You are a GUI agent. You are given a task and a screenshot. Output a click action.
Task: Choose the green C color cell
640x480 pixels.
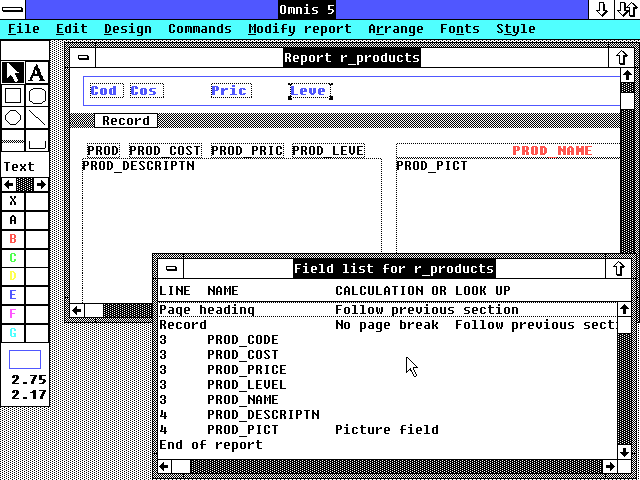13,258
